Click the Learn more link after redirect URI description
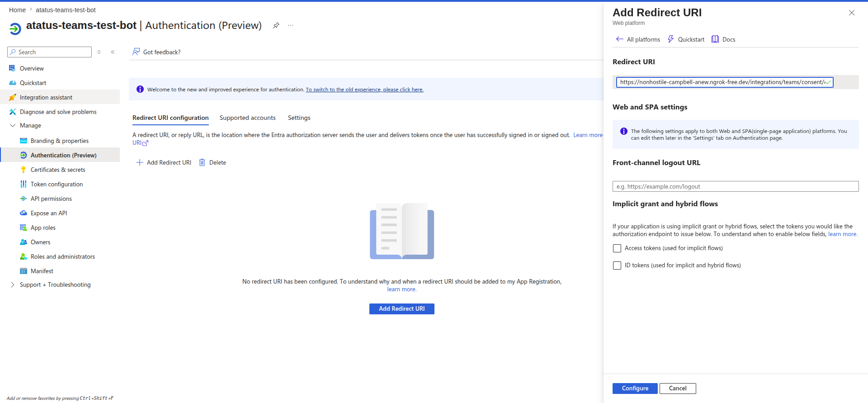The height and width of the screenshot is (403, 868). click(x=588, y=135)
